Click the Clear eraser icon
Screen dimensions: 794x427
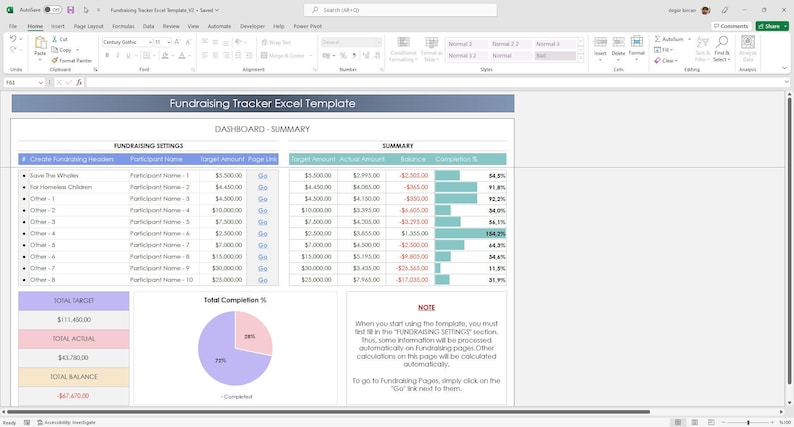click(657, 60)
